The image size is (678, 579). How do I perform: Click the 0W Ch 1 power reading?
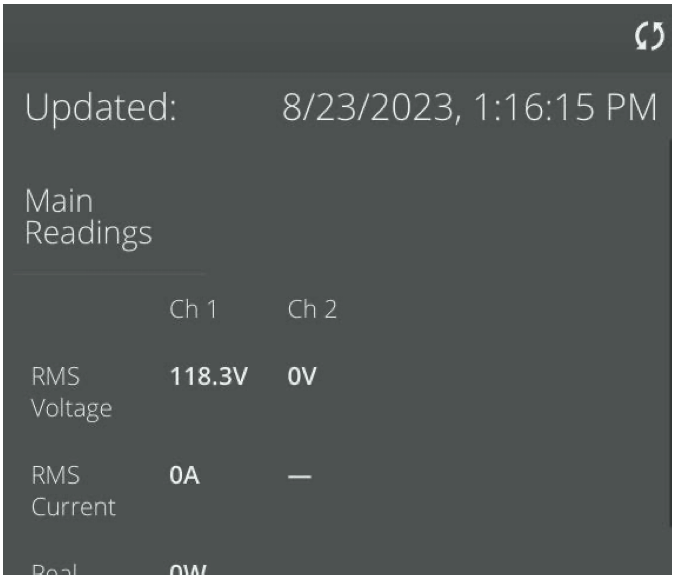(x=187, y=571)
